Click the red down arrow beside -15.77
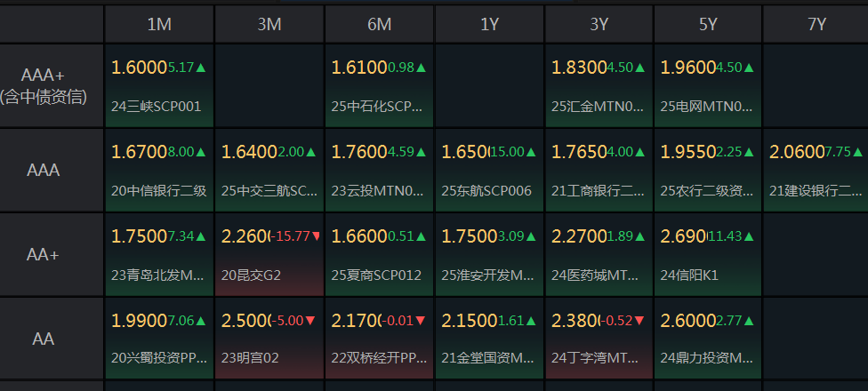868x391 pixels. [x=317, y=236]
